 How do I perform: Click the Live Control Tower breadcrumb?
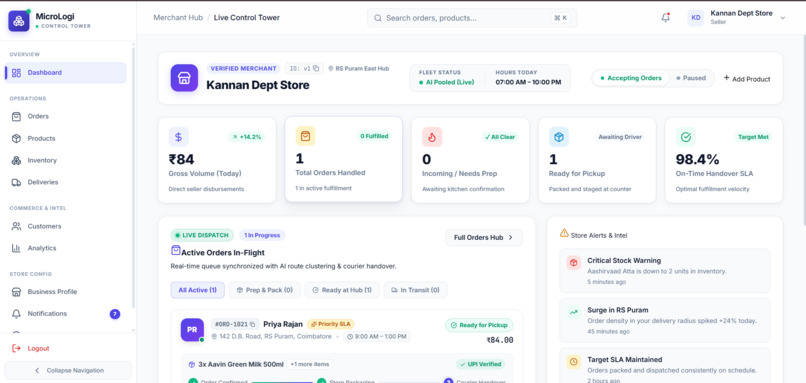click(247, 17)
